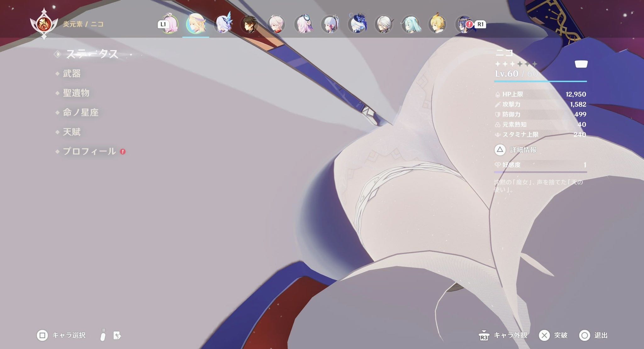Go to the 命ノ星座 constellation menu
Screen dimensions: 644x349
click(x=81, y=112)
